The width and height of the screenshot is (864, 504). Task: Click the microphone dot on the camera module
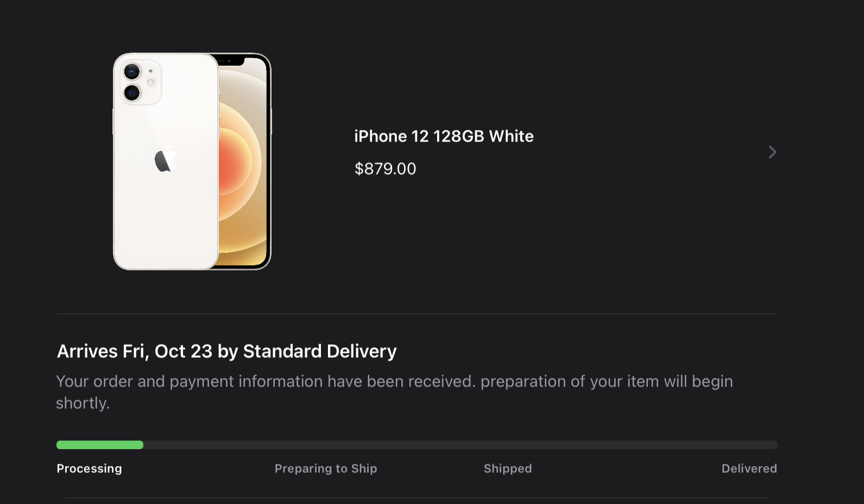[150, 71]
